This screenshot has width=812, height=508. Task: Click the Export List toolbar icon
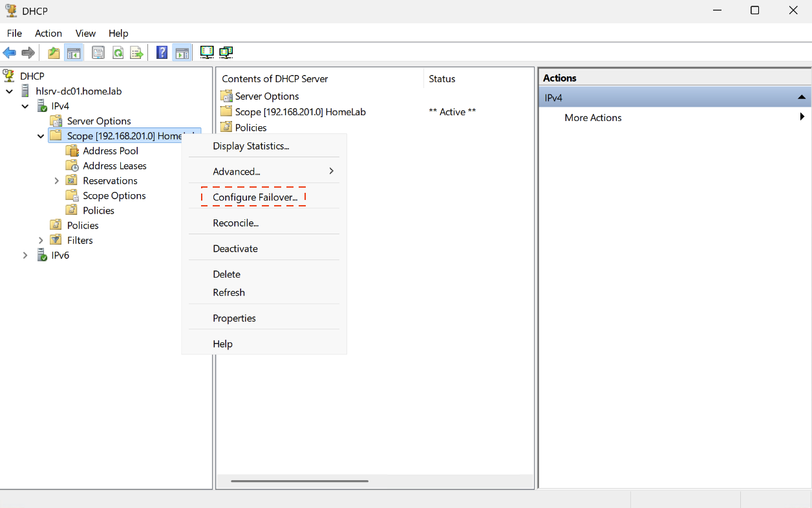coord(136,53)
